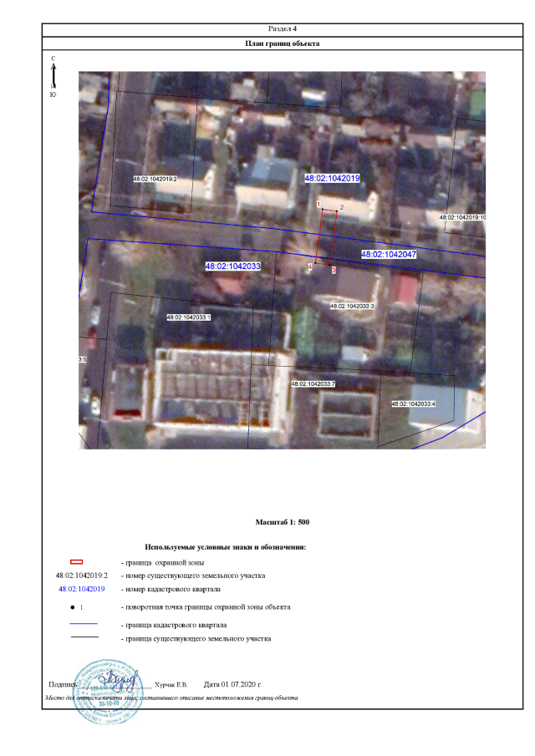Select legend text "номер существующего земельного участка"
The height and width of the screenshot is (756, 535).
pos(196,576)
